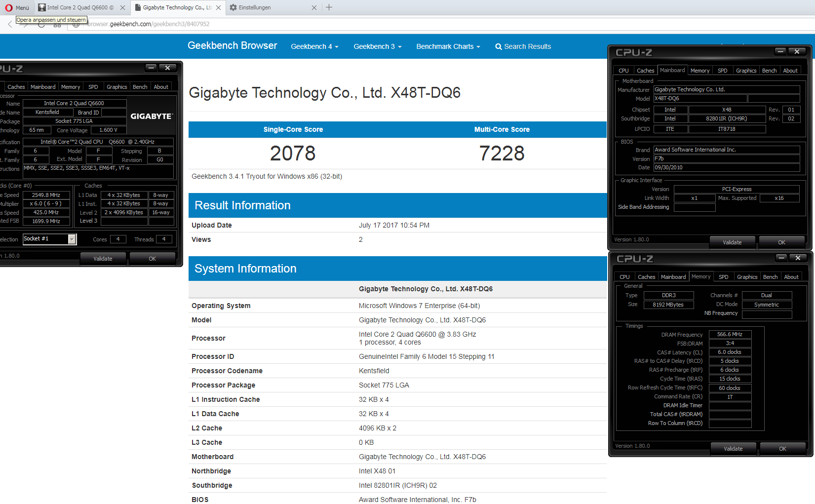The height and width of the screenshot is (504, 815).
Task: Click OK in the left CPU-Z window
Action: click(x=152, y=259)
